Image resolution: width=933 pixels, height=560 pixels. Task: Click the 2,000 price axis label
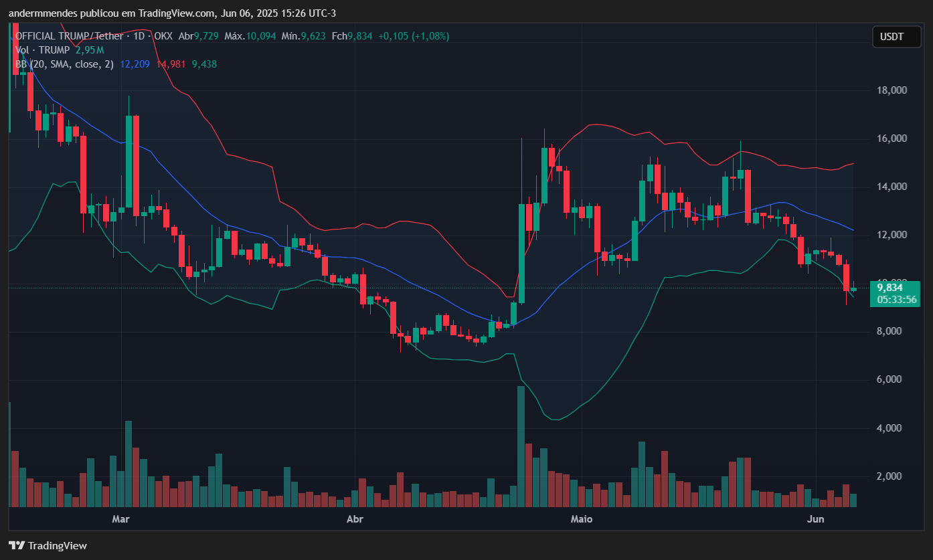point(891,476)
